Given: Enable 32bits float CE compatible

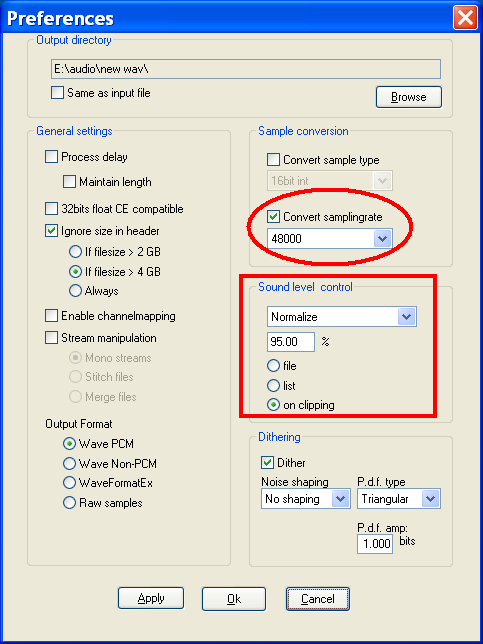Looking at the screenshot, I should (x=51, y=209).
